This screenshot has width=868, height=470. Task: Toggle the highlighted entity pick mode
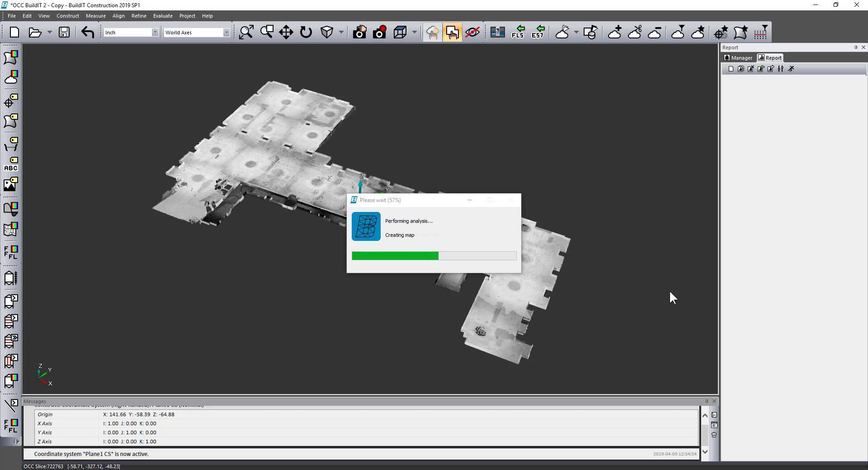coord(452,32)
